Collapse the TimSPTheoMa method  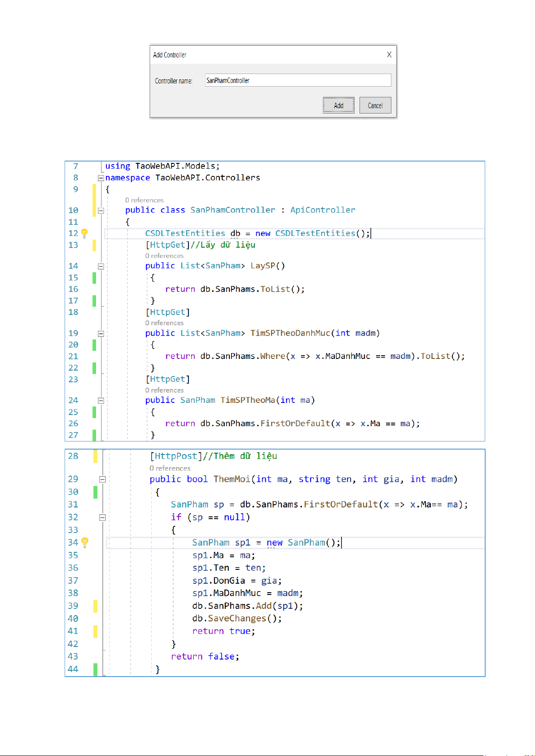coord(101,400)
